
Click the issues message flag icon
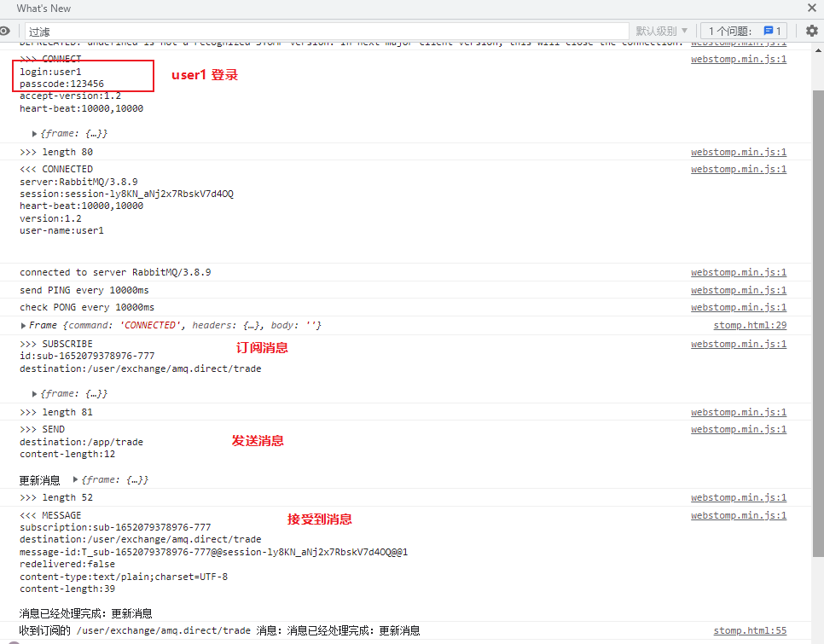click(x=769, y=31)
